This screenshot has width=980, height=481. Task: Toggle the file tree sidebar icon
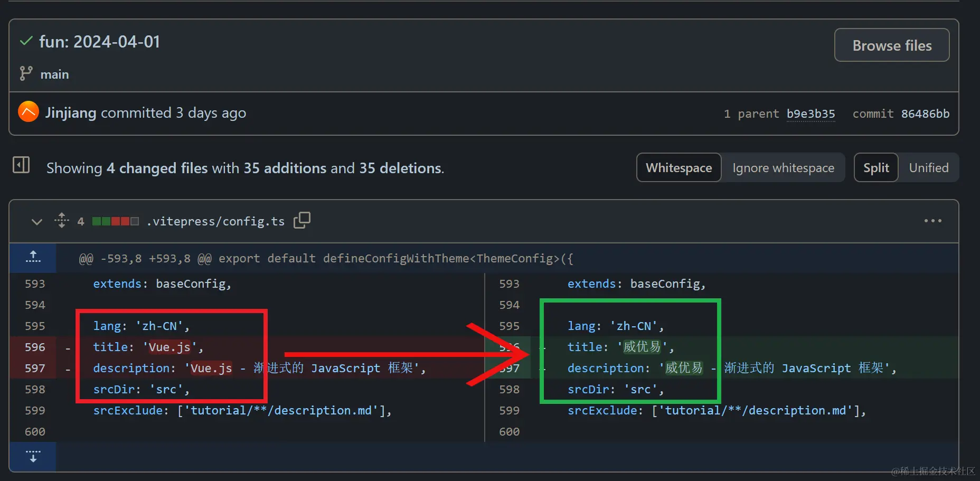21,165
